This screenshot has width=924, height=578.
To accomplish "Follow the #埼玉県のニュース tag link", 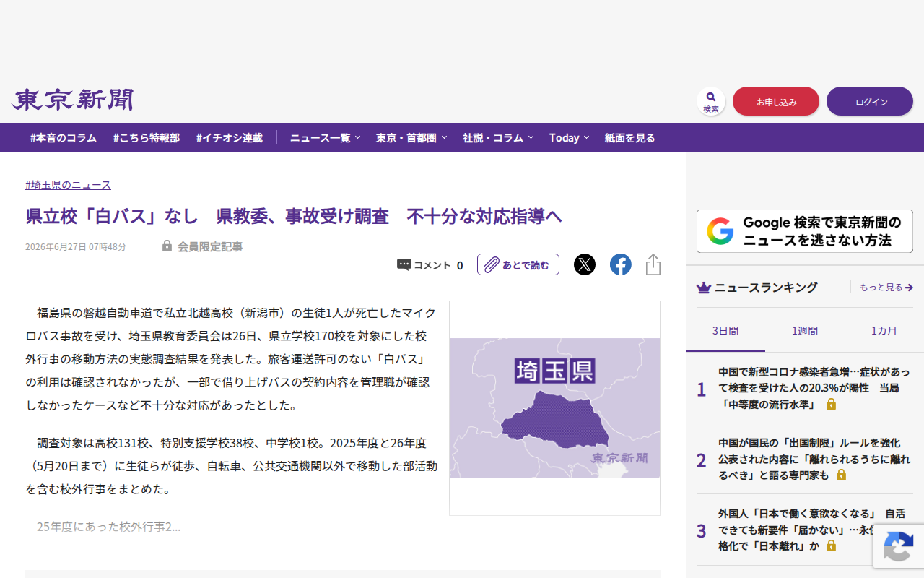I will 69,185.
